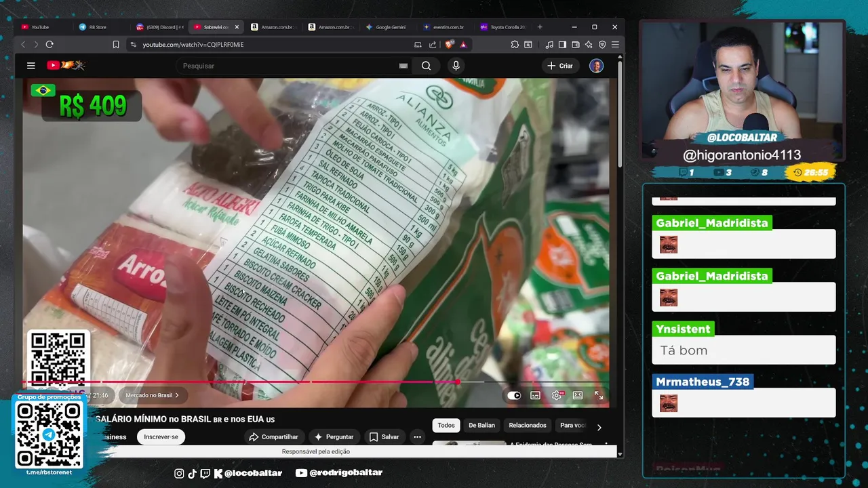The image size is (868, 488).
Task: Select the 'Todos' filter chip
Action: tap(446, 426)
